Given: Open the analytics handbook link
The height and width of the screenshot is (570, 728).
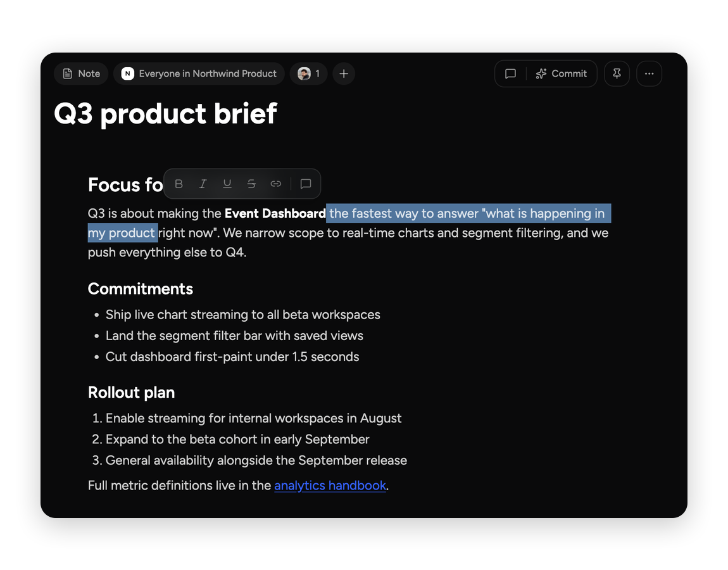Looking at the screenshot, I should click(330, 486).
